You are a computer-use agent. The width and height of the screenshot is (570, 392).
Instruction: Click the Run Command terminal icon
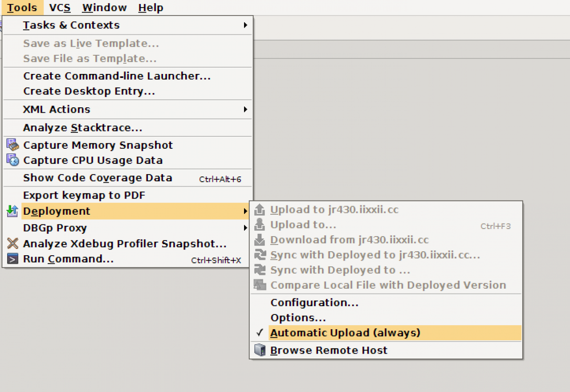pyautogui.click(x=13, y=259)
